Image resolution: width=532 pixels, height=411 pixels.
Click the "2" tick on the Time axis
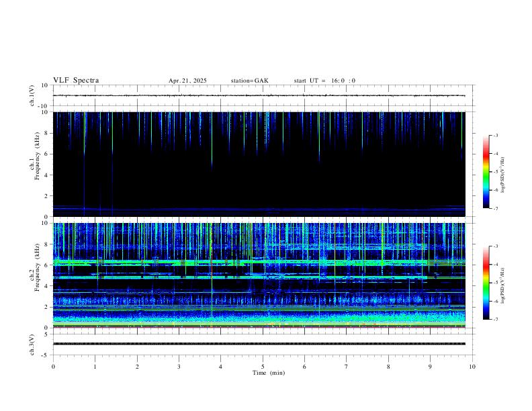tap(137, 367)
